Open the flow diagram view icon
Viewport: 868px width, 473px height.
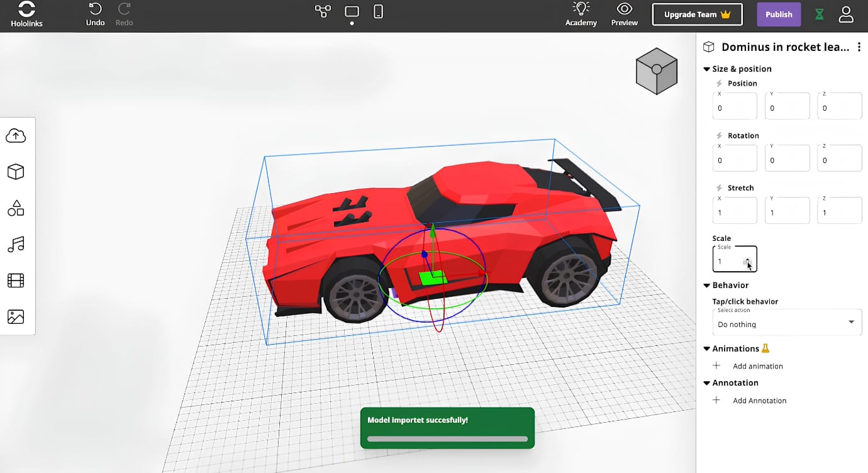(323, 11)
